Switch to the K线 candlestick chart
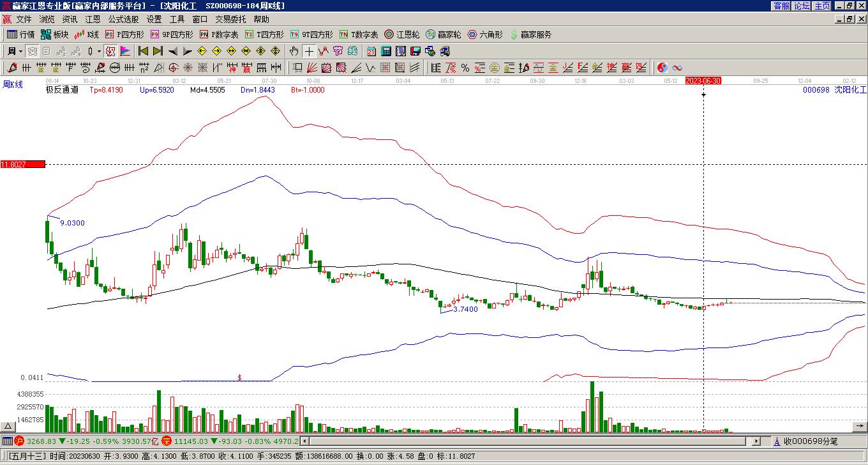The image size is (868, 465). click(x=87, y=34)
